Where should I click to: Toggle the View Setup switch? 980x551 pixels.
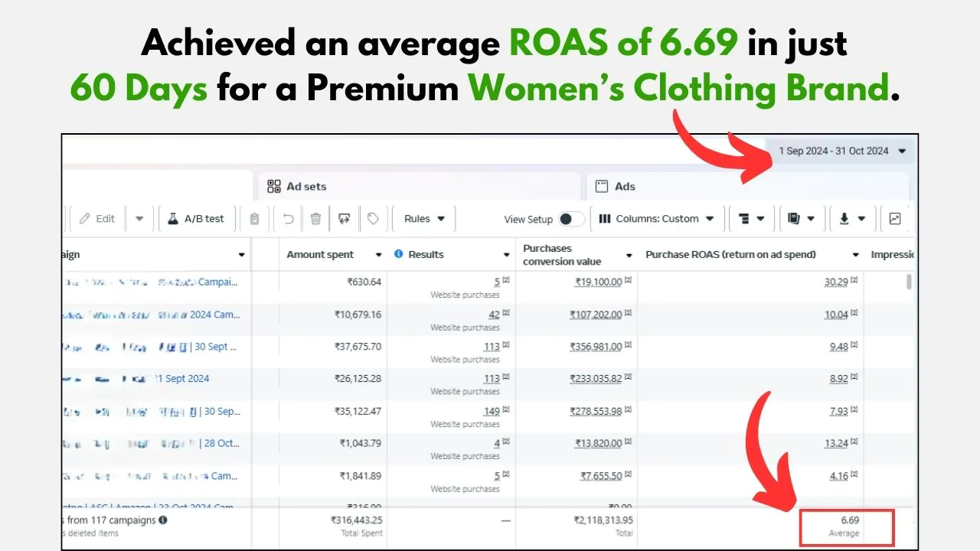tap(570, 219)
